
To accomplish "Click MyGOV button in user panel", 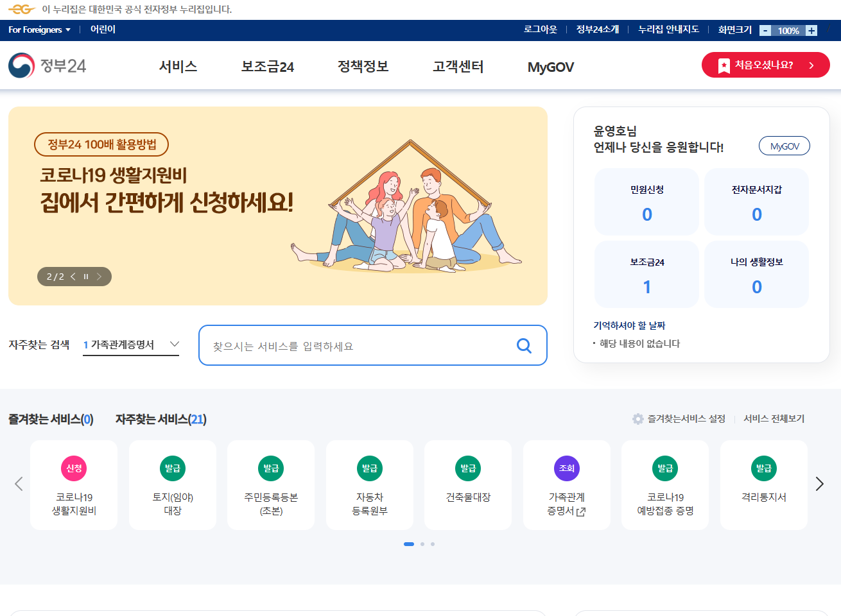I will 785,146.
